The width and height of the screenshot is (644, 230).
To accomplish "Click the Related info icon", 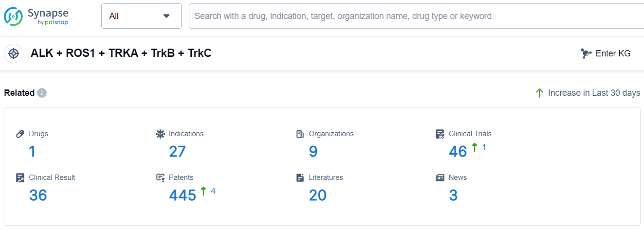I will coord(42,93).
